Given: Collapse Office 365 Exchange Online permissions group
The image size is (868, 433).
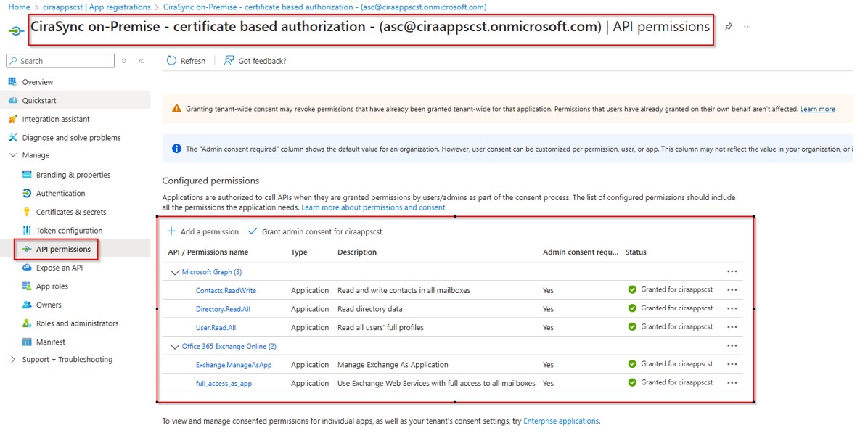Looking at the screenshot, I should pos(175,346).
